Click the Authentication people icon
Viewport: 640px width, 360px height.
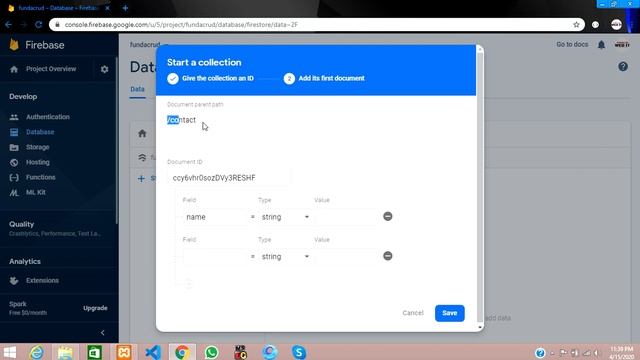tap(14, 117)
